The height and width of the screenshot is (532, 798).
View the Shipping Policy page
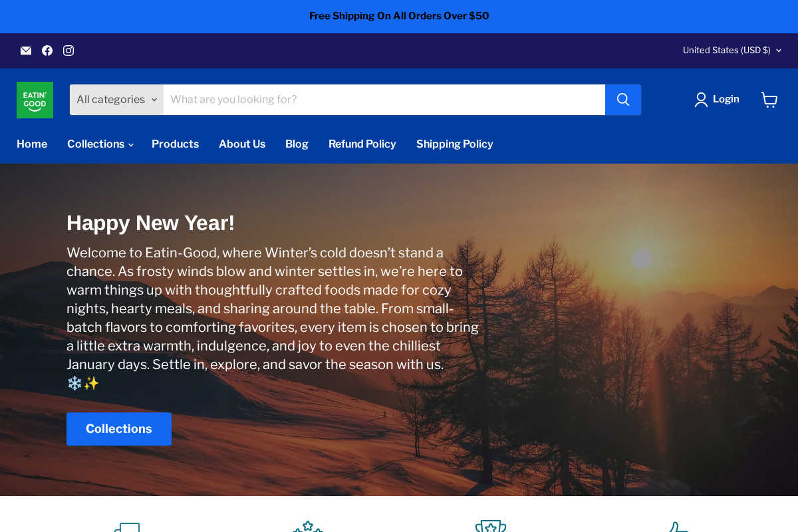click(455, 144)
